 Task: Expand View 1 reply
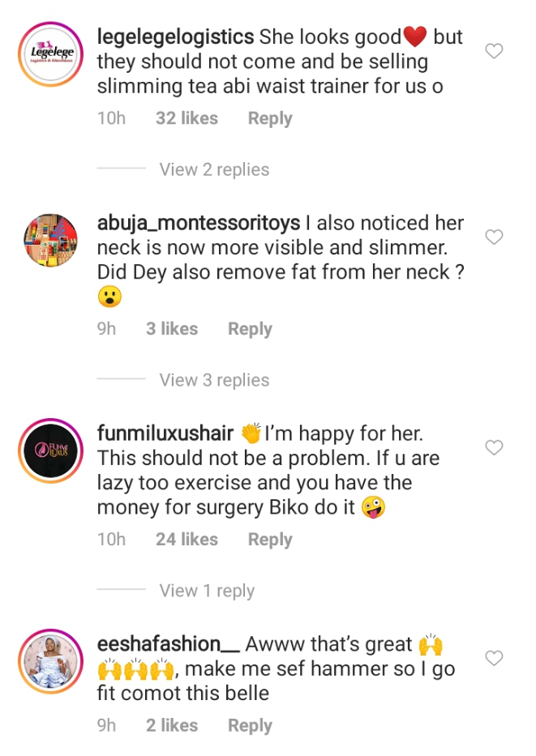(207, 591)
